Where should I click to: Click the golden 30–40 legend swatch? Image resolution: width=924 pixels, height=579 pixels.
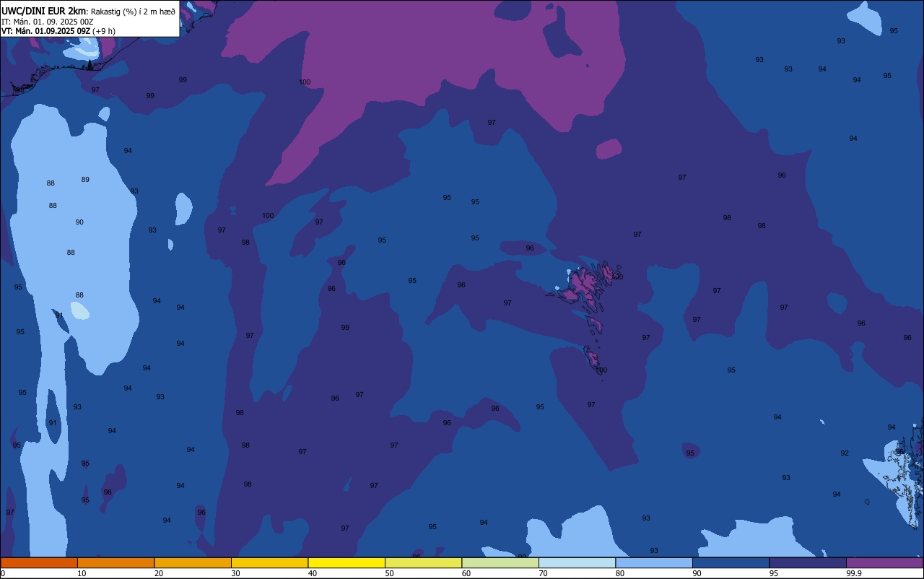click(x=269, y=562)
